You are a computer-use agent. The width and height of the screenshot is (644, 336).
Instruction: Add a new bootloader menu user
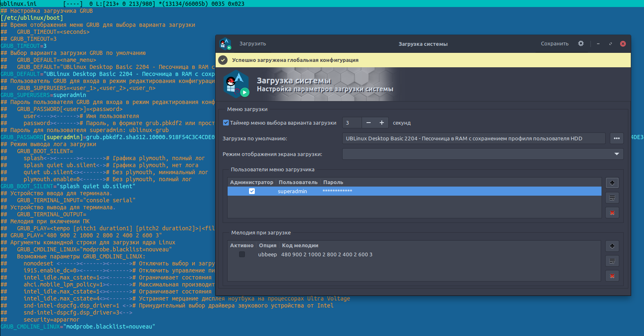coord(612,183)
